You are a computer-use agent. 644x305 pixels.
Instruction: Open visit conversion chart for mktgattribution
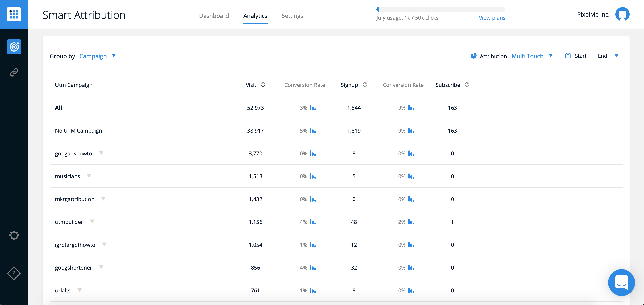(313, 199)
